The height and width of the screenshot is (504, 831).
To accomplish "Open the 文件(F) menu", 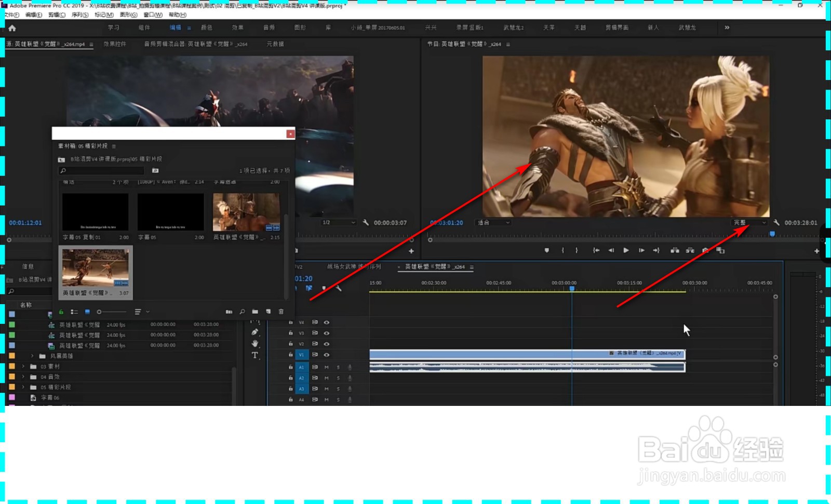I will click(11, 15).
